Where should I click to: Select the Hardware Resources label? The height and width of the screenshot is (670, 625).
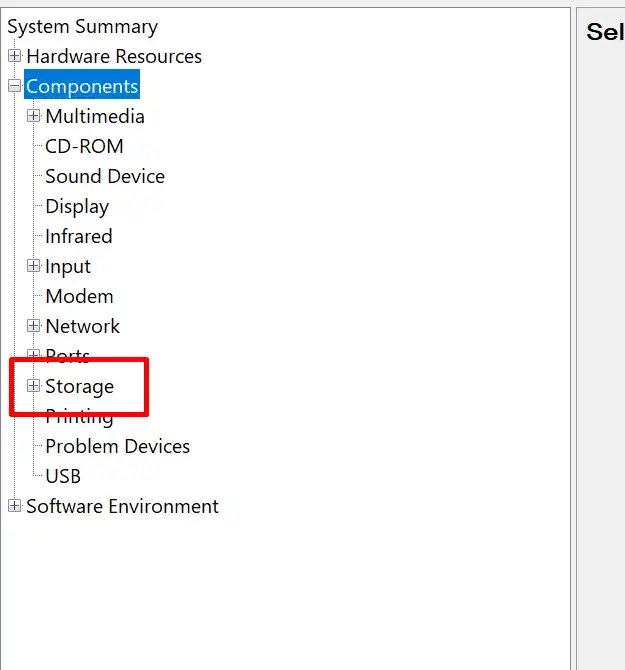114,56
